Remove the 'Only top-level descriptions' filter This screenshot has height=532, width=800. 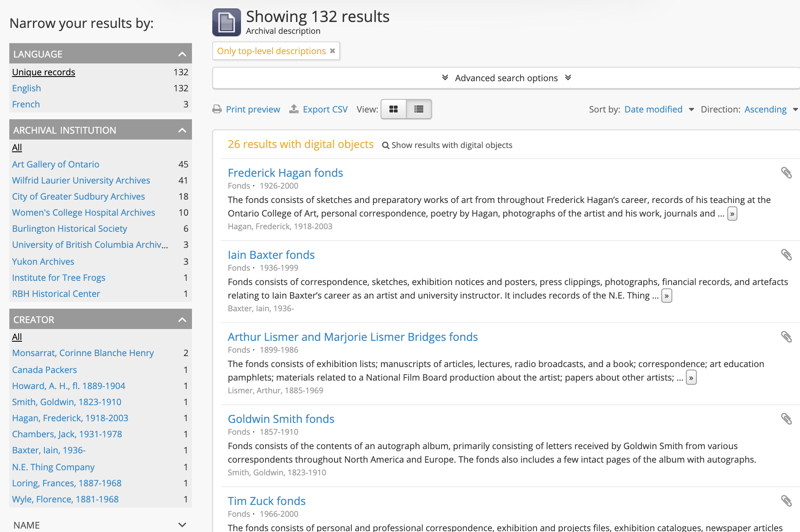point(332,51)
